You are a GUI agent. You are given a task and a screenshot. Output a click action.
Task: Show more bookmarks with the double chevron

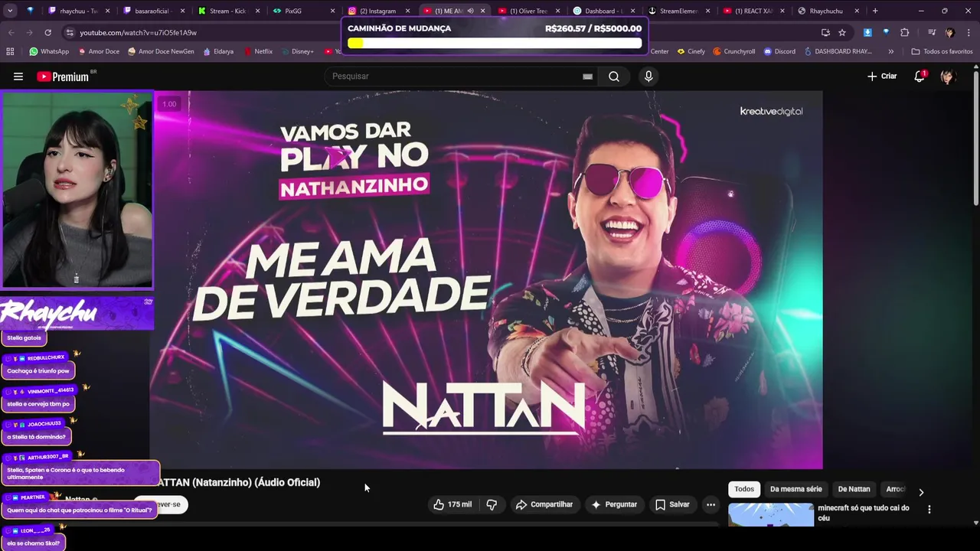point(890,51)
